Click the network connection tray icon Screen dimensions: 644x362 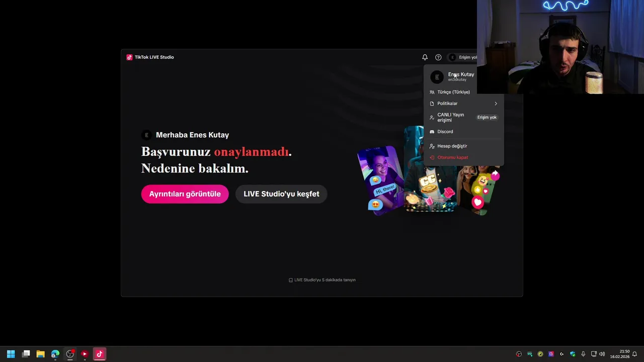pyautogui.click(x=594, y=354)
